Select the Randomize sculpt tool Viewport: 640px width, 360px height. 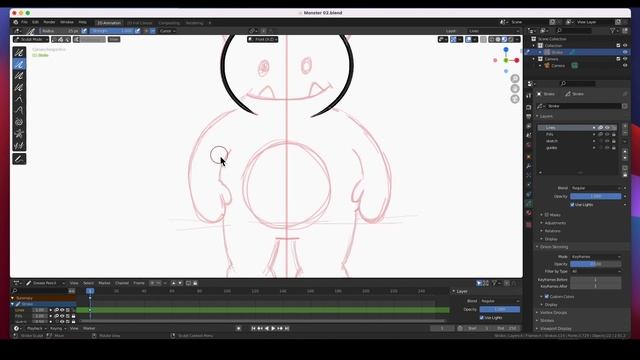point(19,87)
